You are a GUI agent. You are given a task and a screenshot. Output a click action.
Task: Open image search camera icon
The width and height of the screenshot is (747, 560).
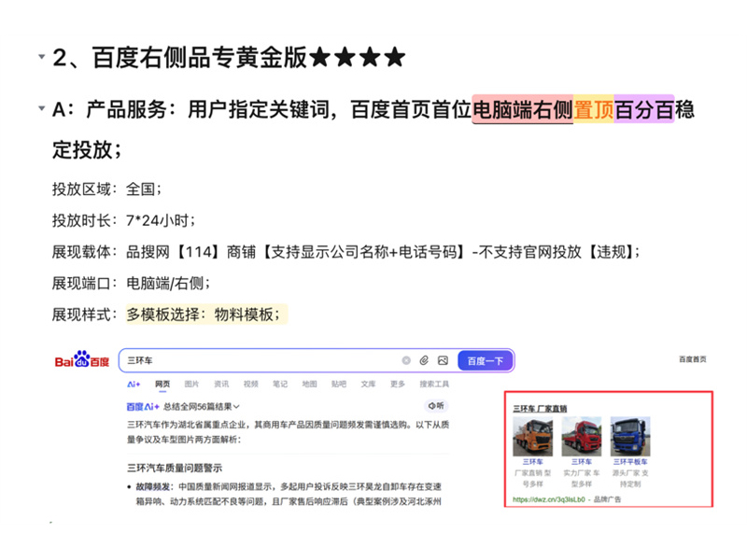coord(443,360)
